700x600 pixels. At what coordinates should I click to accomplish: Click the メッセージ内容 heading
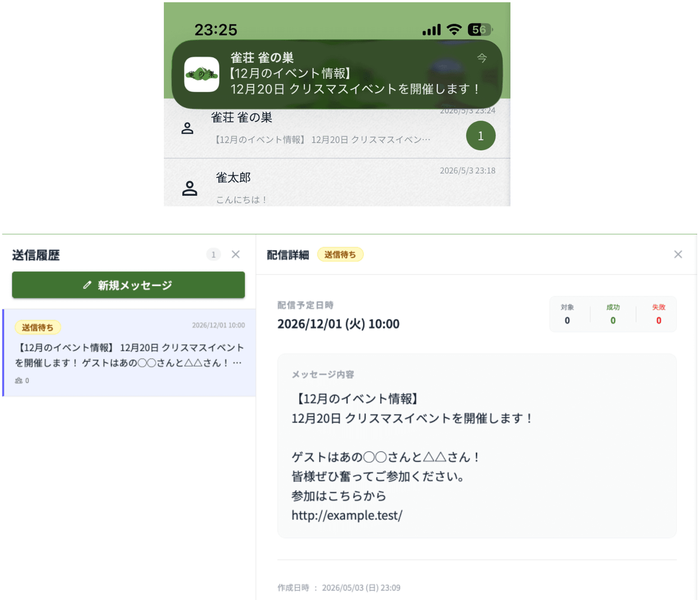click(323, 374)
